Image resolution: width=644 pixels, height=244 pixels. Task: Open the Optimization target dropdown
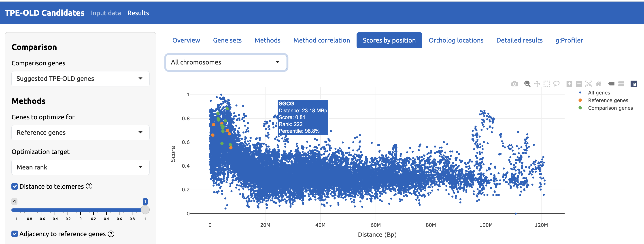80,167
